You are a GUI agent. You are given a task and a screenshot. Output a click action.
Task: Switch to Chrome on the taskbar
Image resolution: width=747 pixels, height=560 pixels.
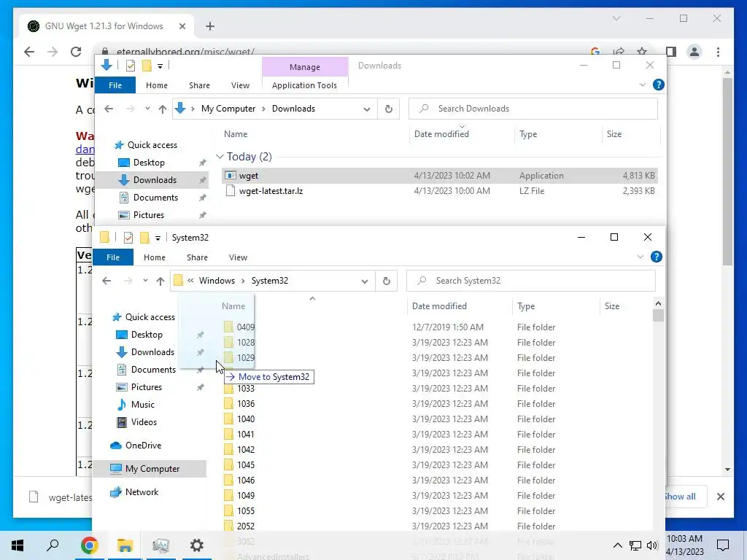pyautogui.click(x=89, y=545)
